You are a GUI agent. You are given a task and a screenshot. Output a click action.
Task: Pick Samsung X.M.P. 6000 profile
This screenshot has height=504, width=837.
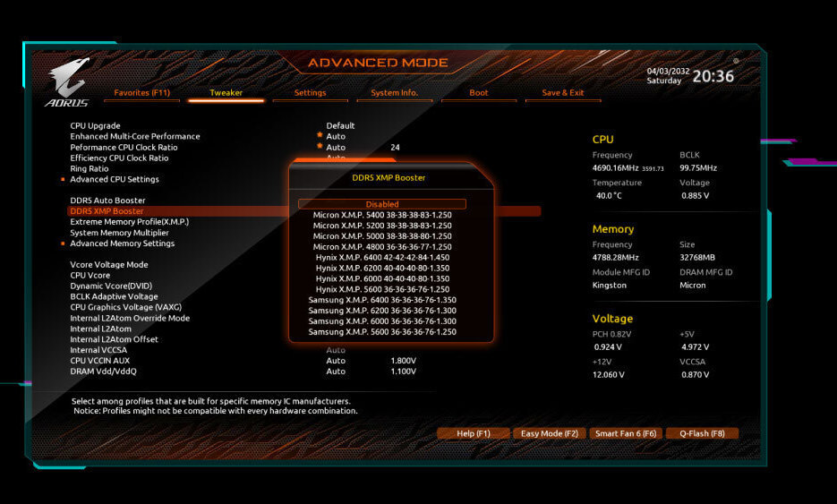click(382, 321)
